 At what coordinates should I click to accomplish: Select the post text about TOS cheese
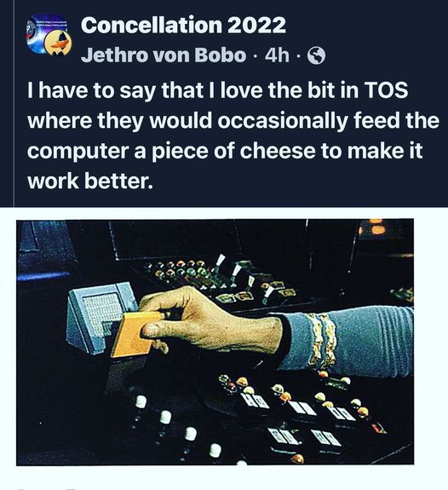[233, 135]
